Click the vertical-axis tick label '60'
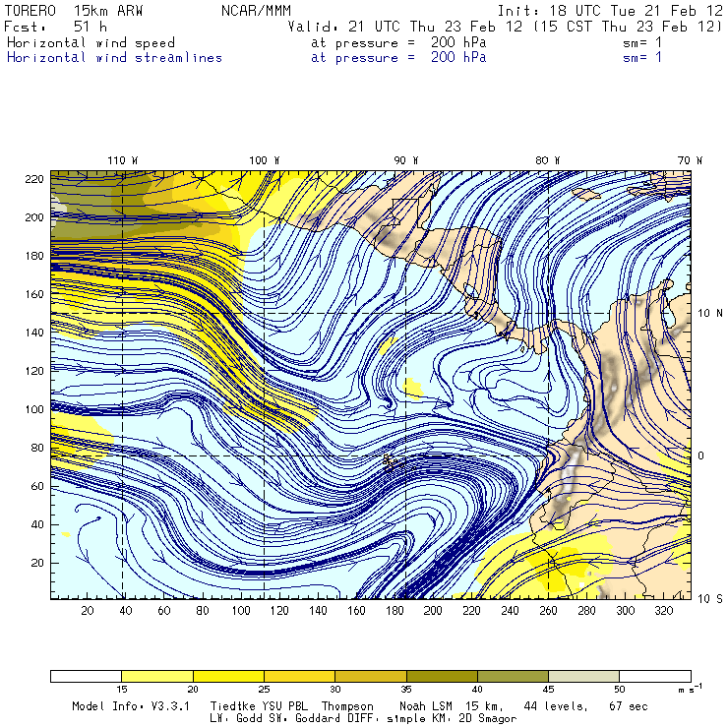This screenshot has width=728, height=728. pyautogui.click(x=37, y=486)
